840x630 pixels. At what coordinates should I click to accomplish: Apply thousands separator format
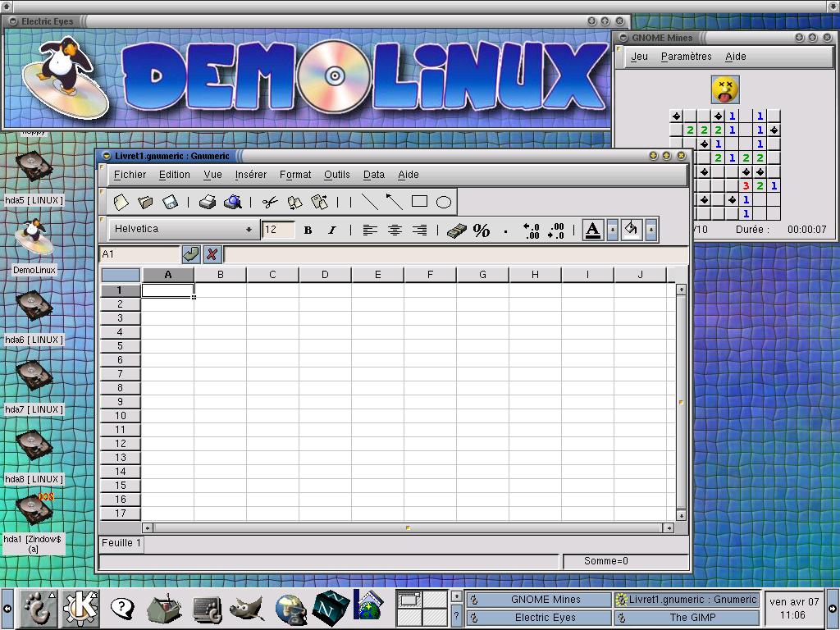coord(505,231)
